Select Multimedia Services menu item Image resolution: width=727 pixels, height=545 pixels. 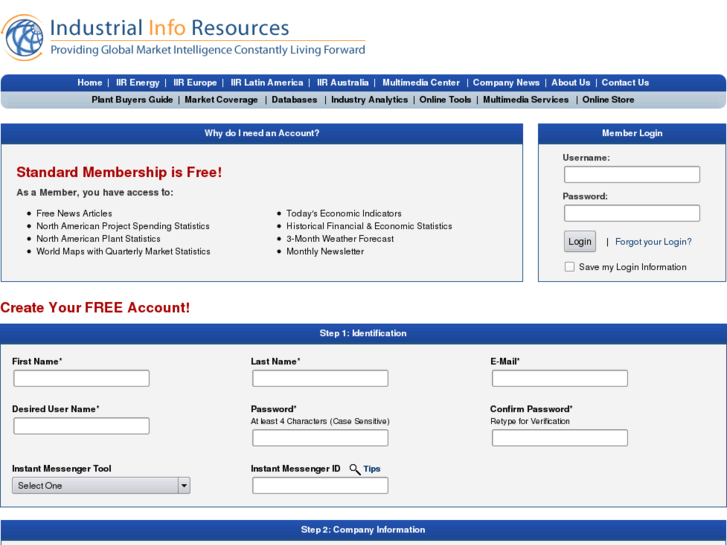[526, 100]
